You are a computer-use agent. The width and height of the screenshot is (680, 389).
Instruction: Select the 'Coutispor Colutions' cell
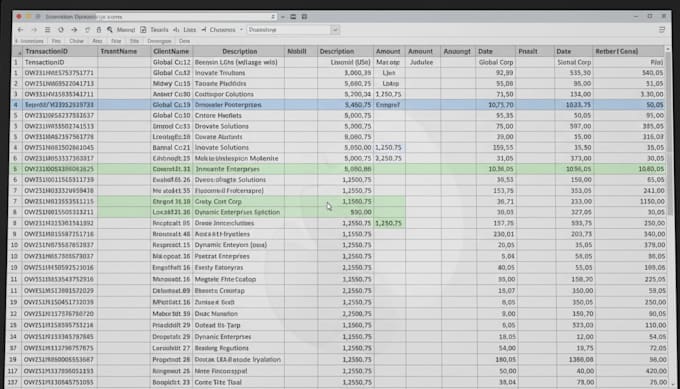pyautogui.click(x=239, y=94)
